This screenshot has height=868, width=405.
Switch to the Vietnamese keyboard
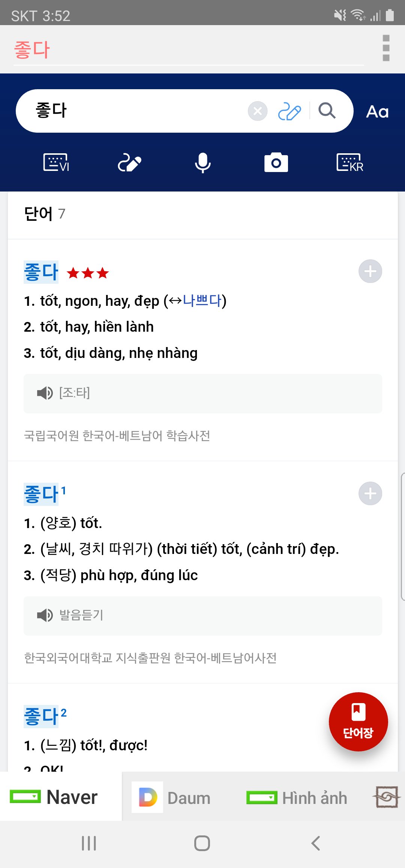click(x=56, y=163)
